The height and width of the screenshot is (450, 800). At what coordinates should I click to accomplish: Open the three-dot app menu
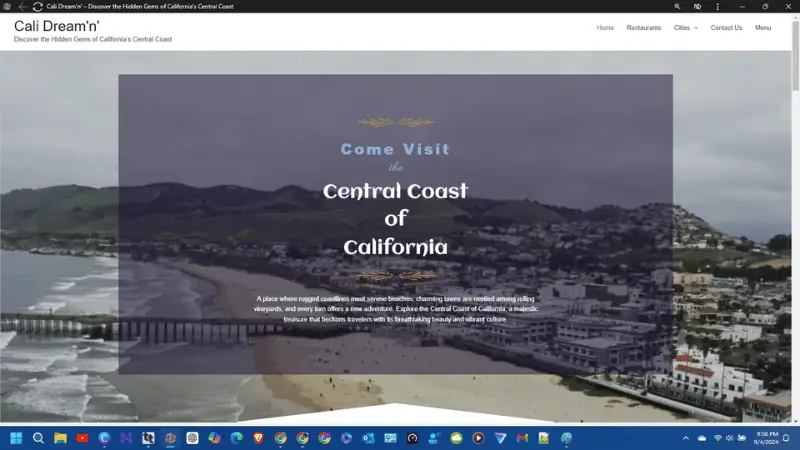(717, 7)
